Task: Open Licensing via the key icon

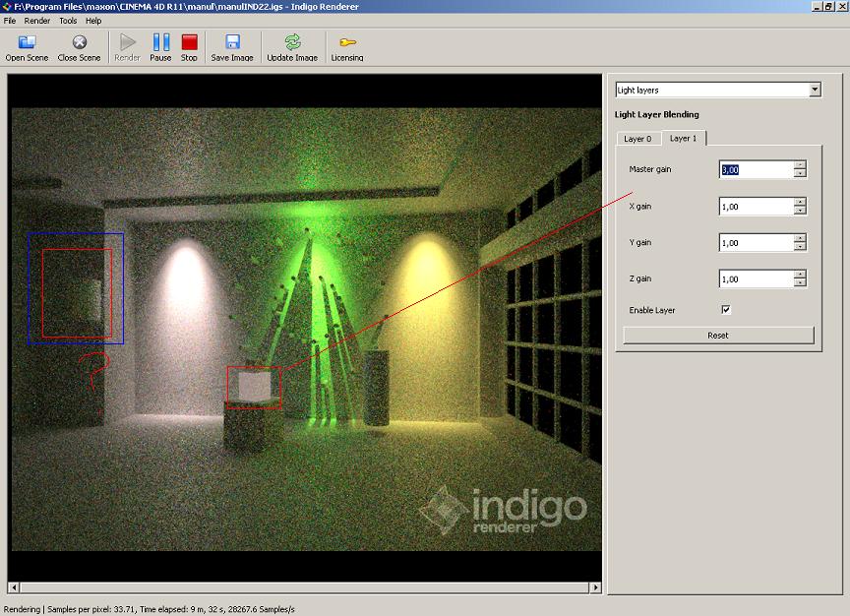Action: 347,42
